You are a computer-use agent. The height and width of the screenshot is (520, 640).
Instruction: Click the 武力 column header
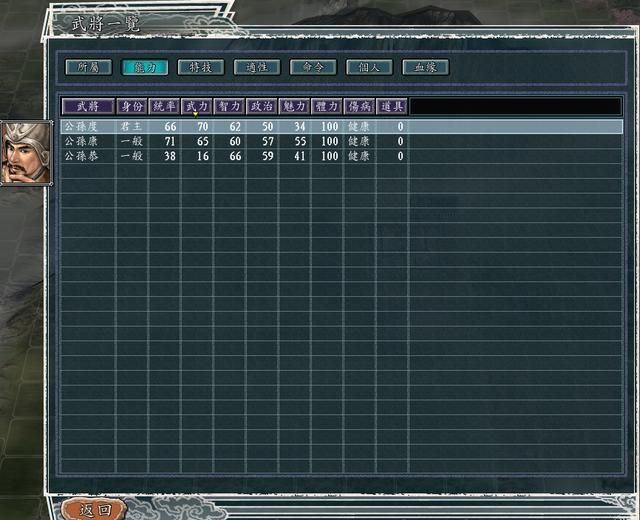[x=197, y=106]
